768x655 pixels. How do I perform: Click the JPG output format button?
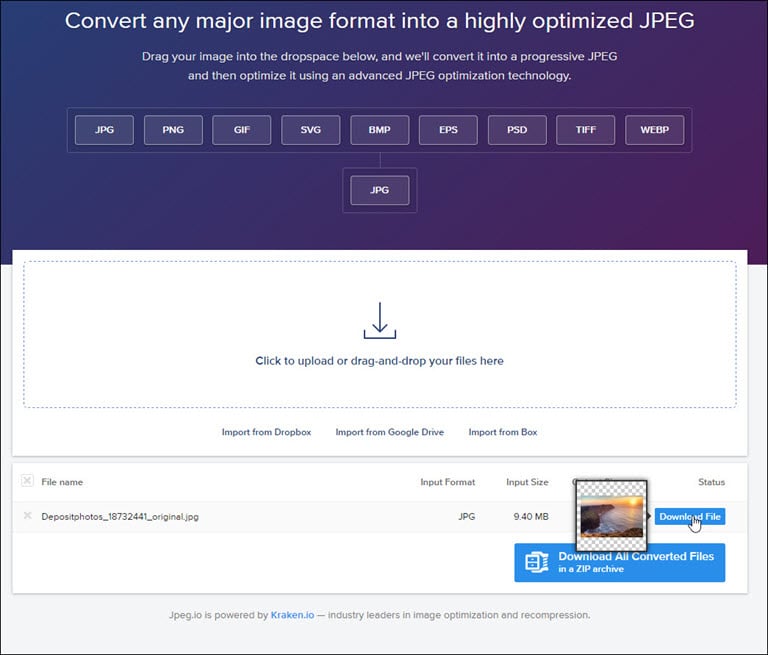pyautogui.click(x=380, y=190)
